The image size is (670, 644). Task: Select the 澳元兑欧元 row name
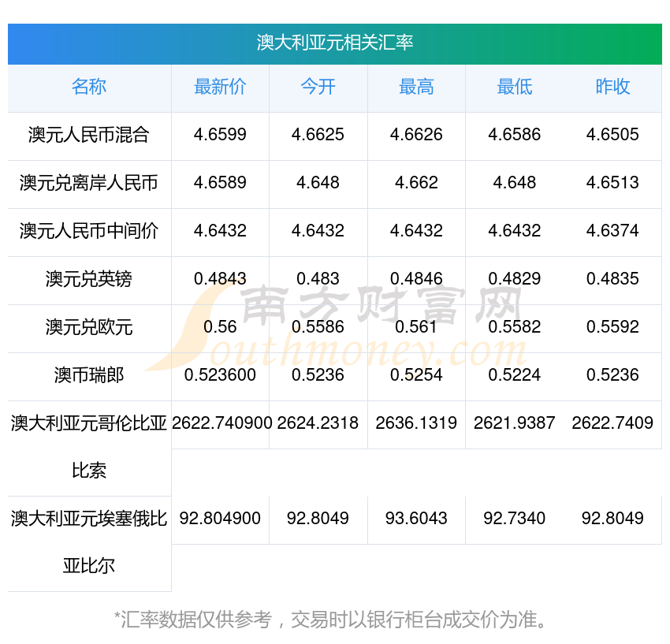89,327
